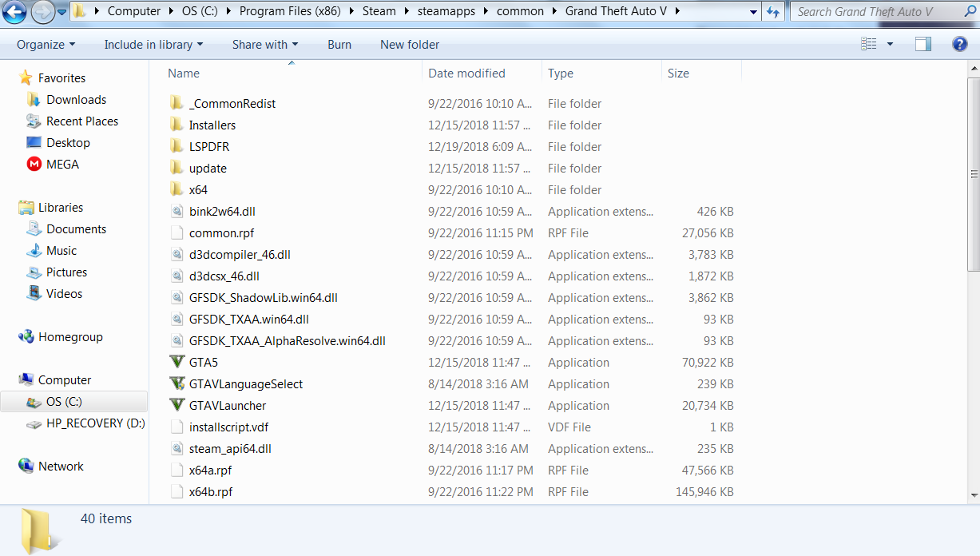Click the Change your view icon

pyautogui.click(x=869, y=45)
